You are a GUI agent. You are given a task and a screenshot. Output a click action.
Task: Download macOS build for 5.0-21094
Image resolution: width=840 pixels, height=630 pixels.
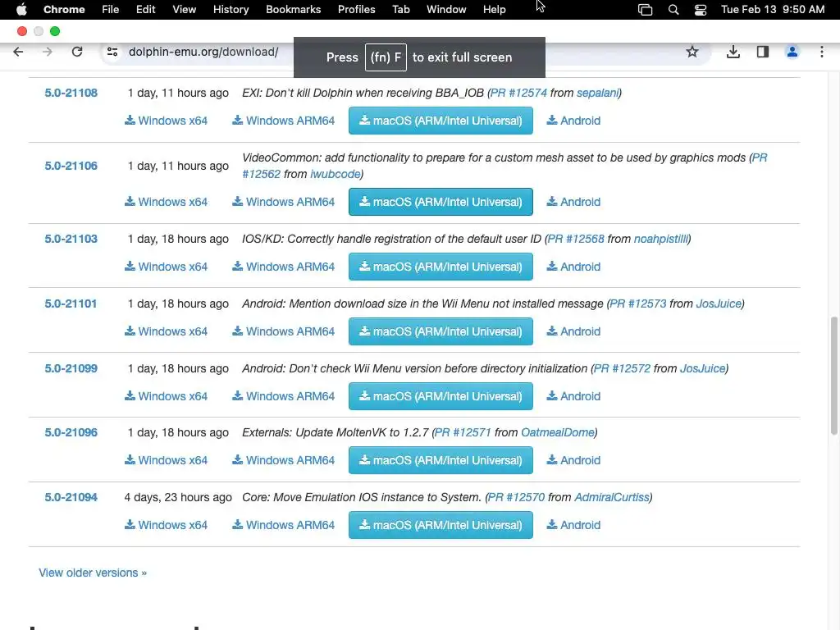coord(441,525)
